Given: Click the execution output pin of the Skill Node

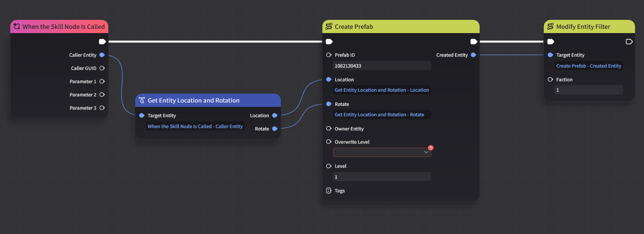Looking at the screenshot, I should coord(102,42).
